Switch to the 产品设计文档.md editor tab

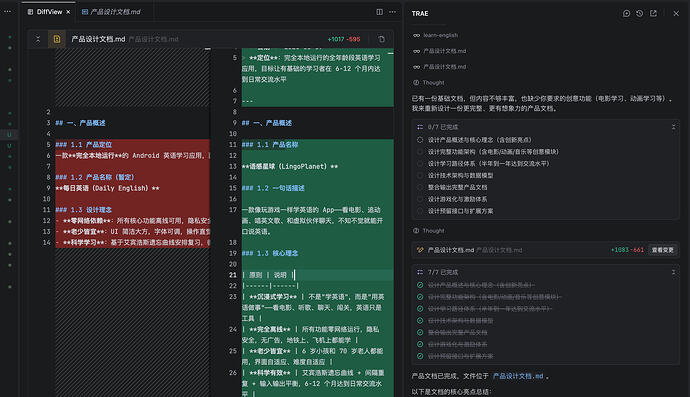pos(111,12)
